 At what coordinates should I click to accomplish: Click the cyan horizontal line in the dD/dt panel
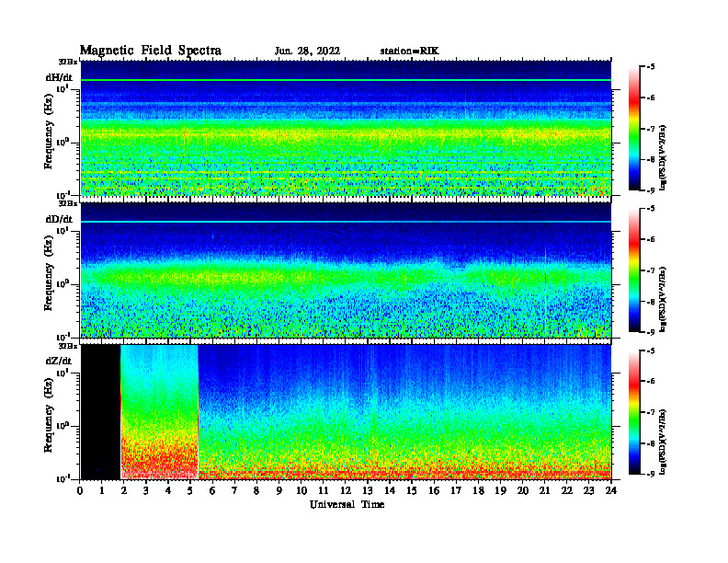[346, 222]
